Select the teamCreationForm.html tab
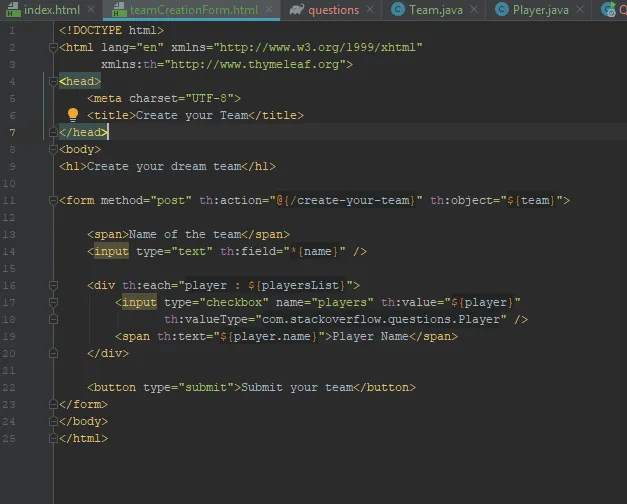The width and height of the screenshot is (627, 504). click(191, 10)
